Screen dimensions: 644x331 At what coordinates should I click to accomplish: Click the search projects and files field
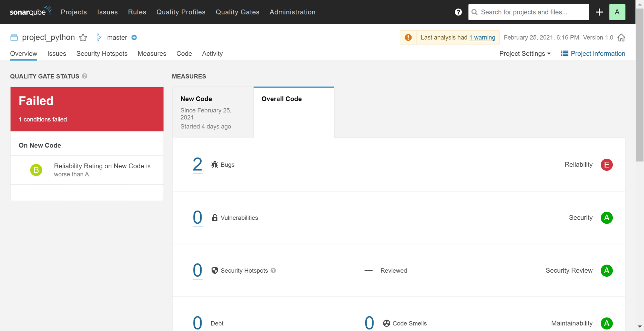[529, 12]
